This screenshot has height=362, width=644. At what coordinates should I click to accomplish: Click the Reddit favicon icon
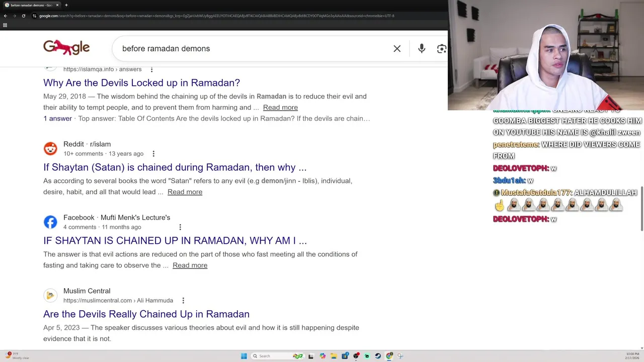(x=50, y=148)
